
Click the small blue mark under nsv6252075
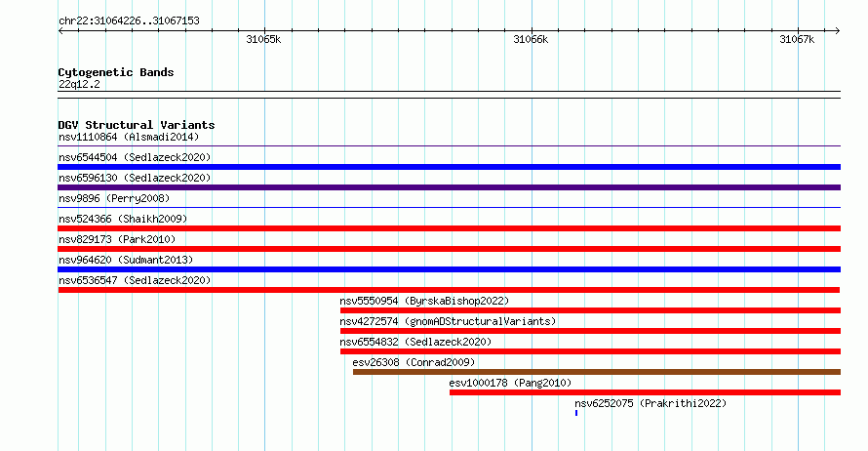pos(576,413)
